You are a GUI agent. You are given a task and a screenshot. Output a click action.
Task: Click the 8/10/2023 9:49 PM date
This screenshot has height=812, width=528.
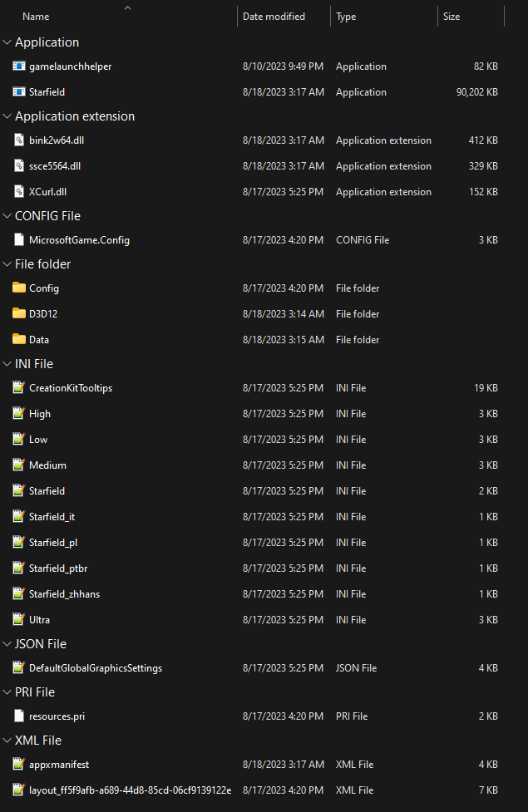283,66
